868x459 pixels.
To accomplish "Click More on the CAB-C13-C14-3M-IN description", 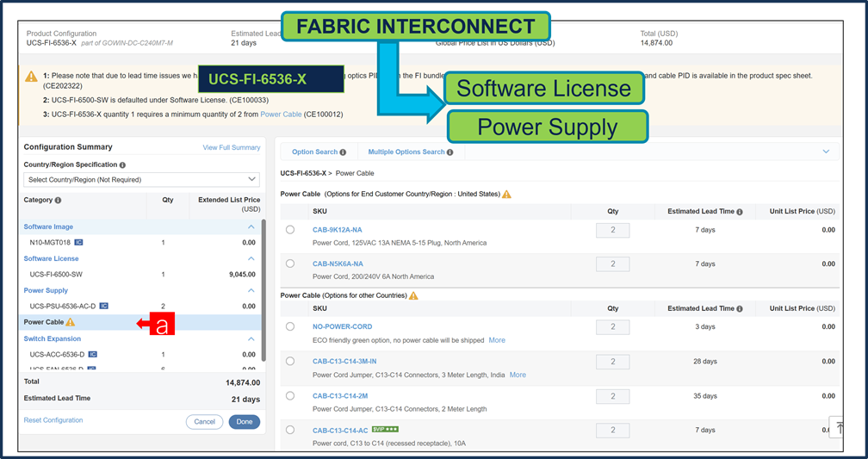I will click(518, 375).
